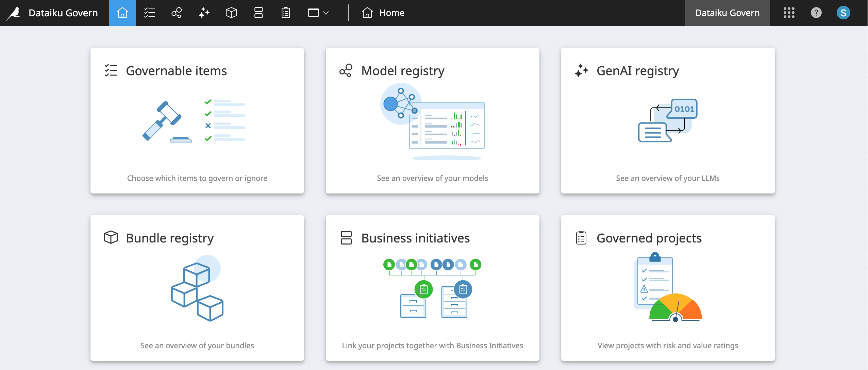Click the Dataiku Govern product name at left
Viewport: 868px width, 370px height.
(63, 13)
